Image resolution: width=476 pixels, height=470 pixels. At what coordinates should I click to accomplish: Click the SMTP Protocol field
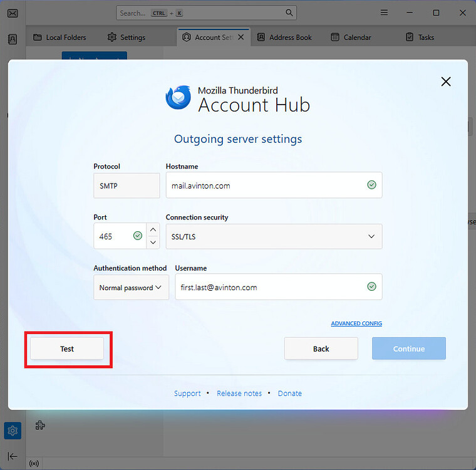click(x=127, y=185)
